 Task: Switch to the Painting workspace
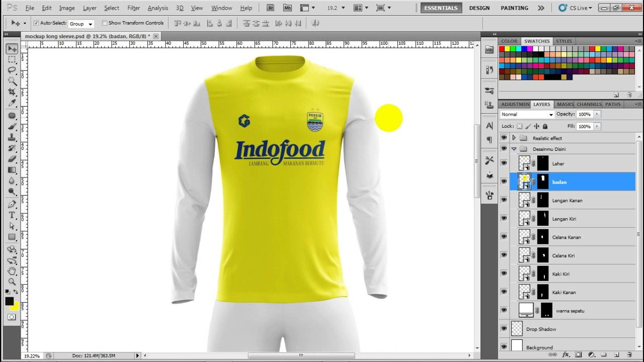click(514, 8)
